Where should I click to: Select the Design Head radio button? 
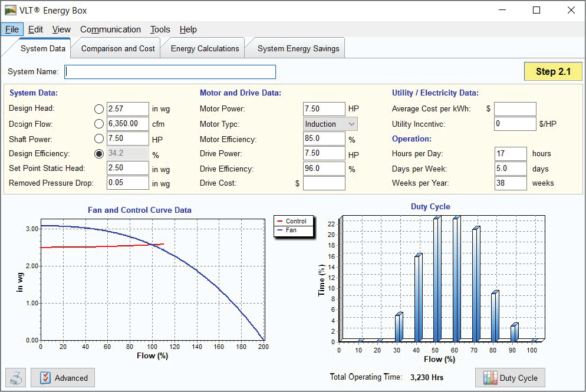point(99,109)
